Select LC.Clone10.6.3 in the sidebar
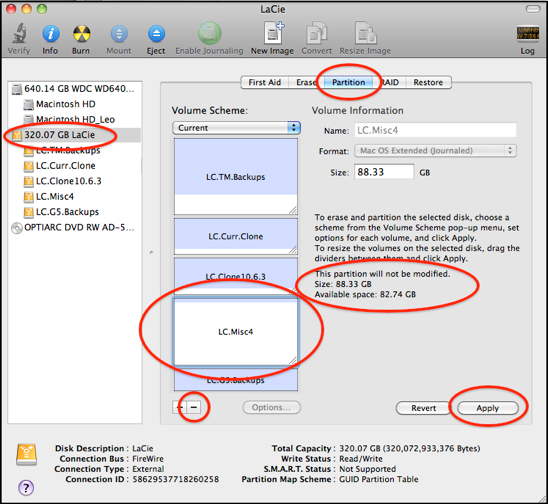The width and height of the screenshot is (548, 504). click(75, 181)
